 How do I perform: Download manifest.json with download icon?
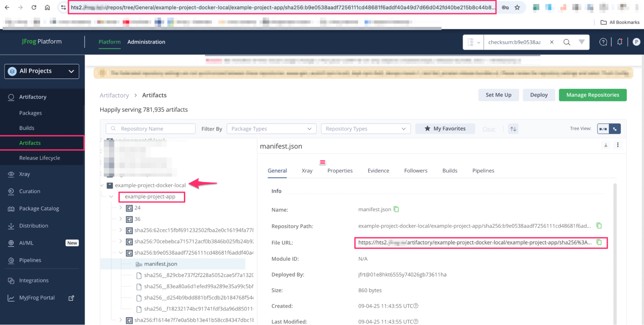click(606, 145)
